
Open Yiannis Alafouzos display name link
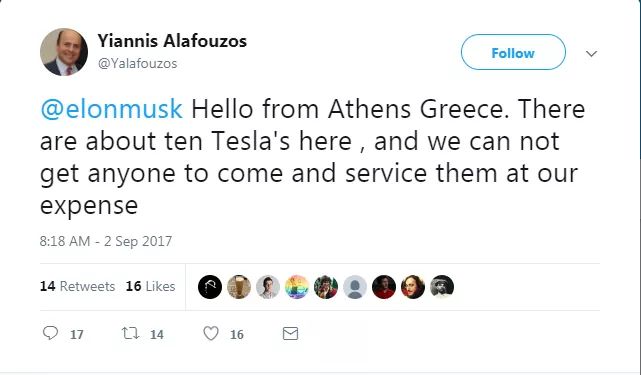coord(172,41)
